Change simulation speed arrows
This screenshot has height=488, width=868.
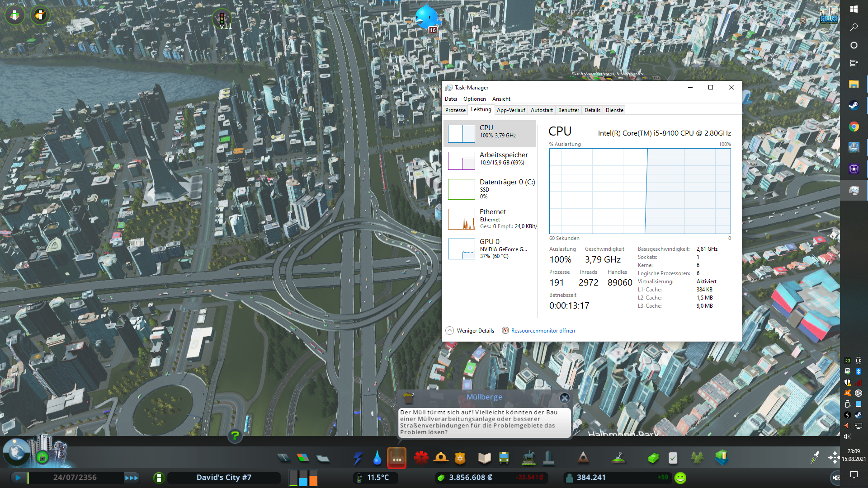(132, 478)
